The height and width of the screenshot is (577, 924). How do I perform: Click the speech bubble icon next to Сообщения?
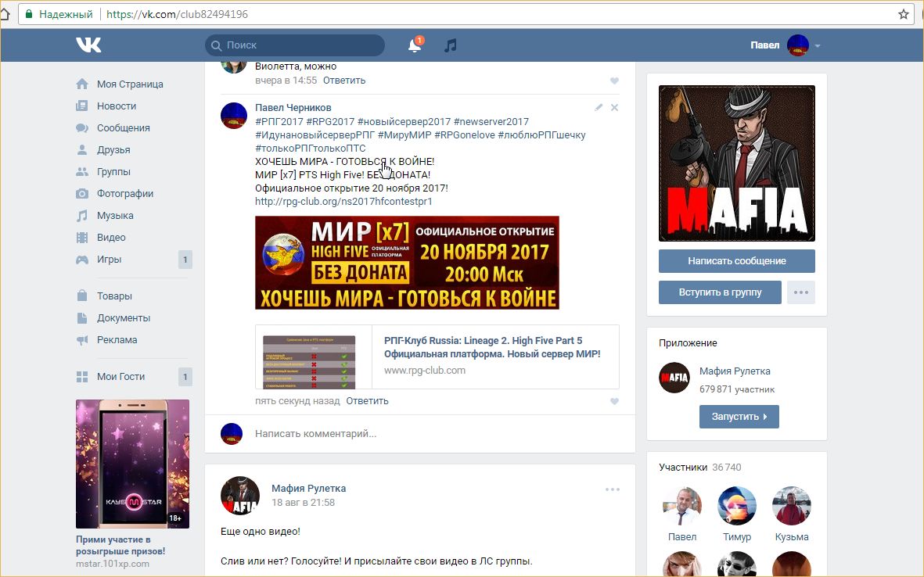[x=82, y=127]
